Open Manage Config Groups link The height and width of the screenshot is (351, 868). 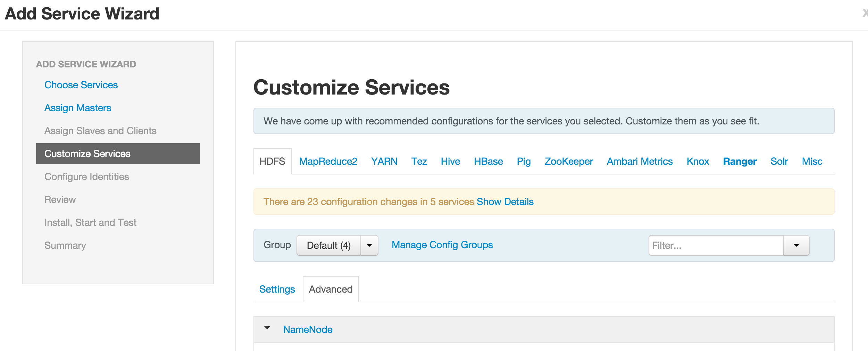(x=442, y=245)
